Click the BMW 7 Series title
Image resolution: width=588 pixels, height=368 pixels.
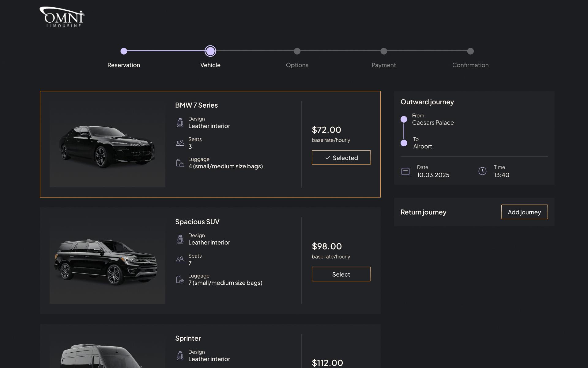(x=196, y=105)
